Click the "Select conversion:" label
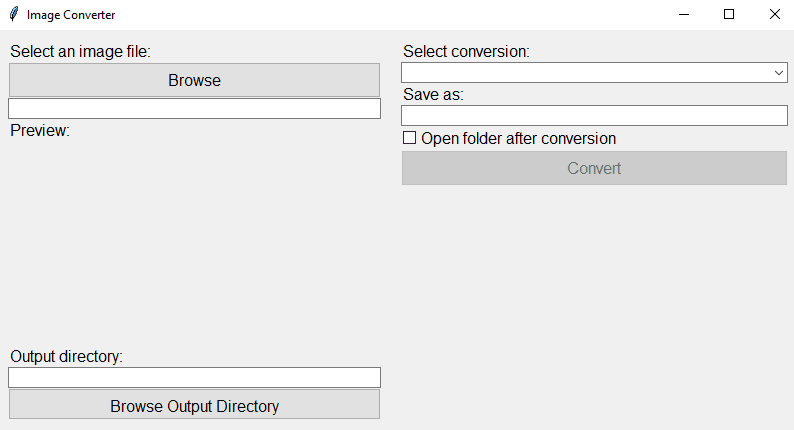Viewport: 794px width, 430px height. (x=466, y=52)
